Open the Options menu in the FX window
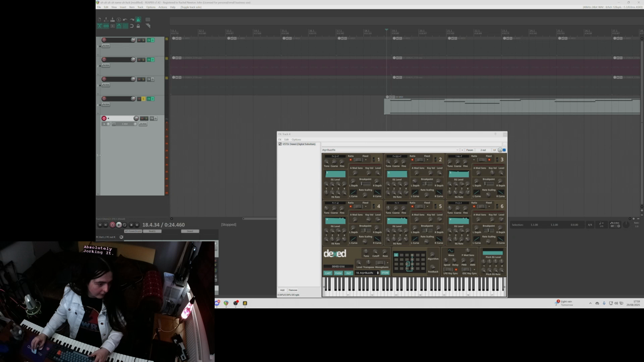 point(296,139)
